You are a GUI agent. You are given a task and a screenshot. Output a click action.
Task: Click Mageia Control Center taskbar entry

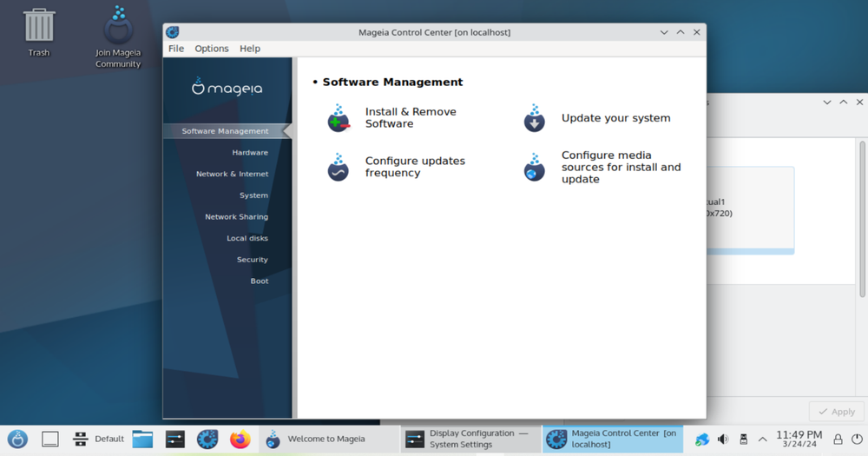point(613,439)
